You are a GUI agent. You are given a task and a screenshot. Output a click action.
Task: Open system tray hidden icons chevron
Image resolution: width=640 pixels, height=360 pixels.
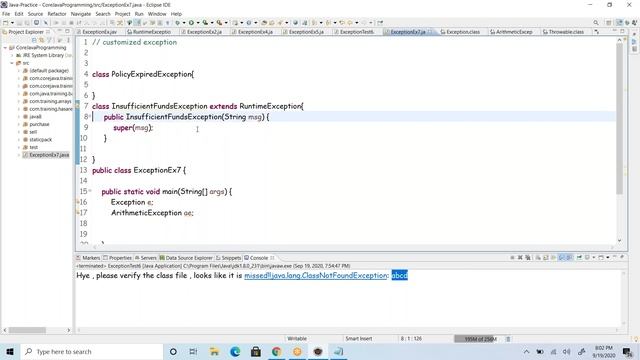(x=527, y=351)
